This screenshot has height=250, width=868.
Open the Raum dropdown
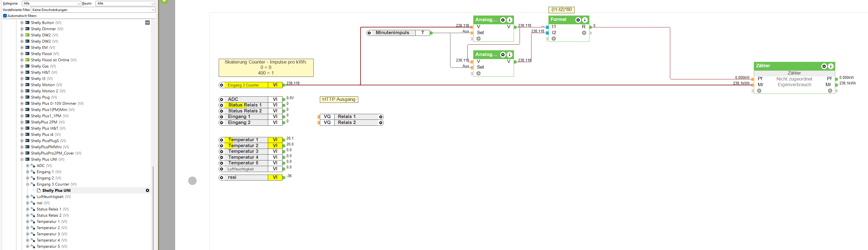[125, 3]
